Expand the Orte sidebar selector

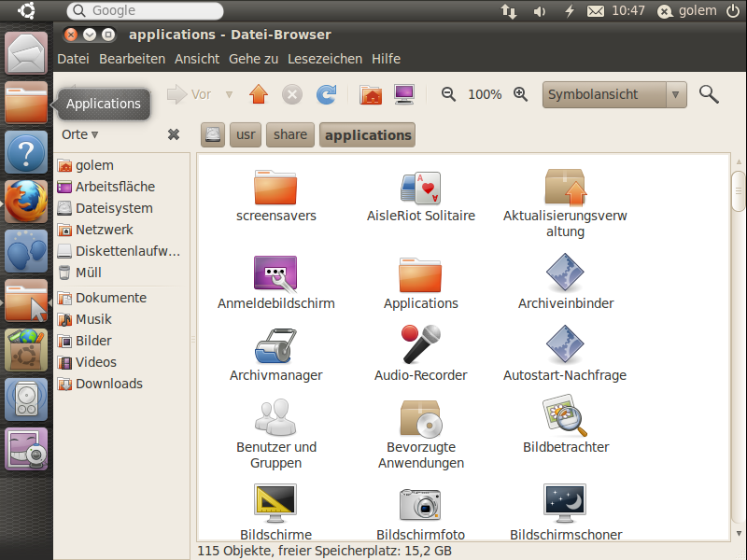tap(79, 134)
